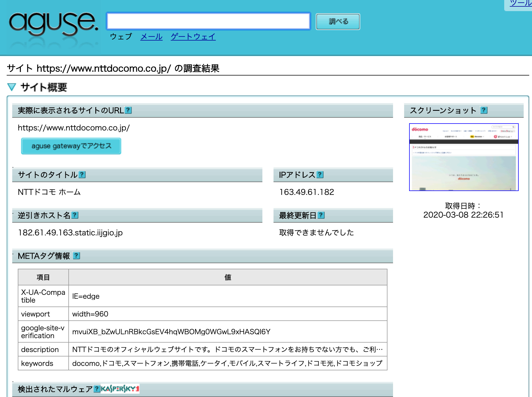Click aguse gatewayでアクセス button
532x397 pixels.
[x=71, y=146]
